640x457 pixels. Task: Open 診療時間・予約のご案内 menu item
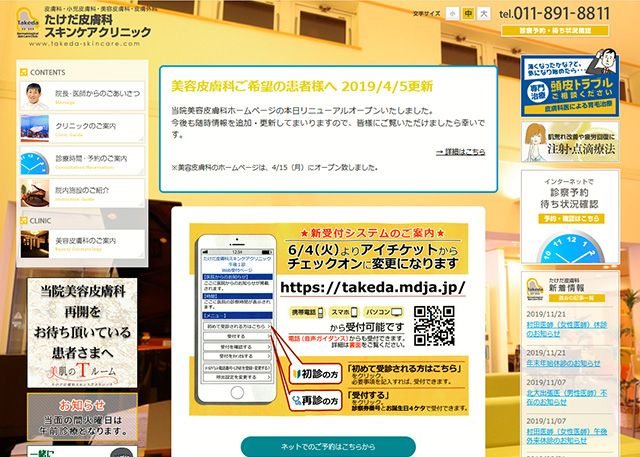82,161
